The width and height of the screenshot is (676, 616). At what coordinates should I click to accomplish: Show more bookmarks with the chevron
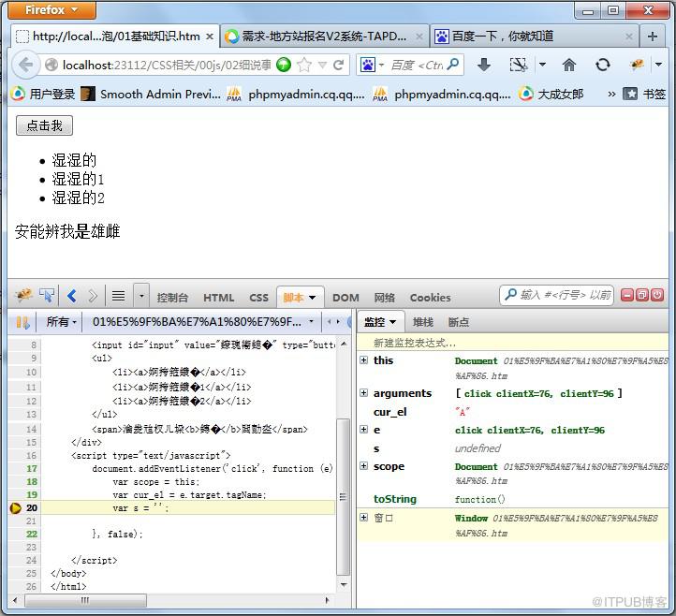(611, 94)
